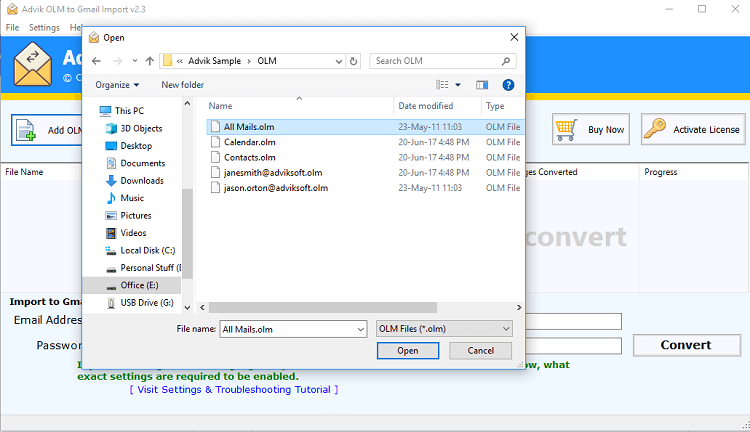750x432 pixels.
Task: Expand the OLM Files type dropdown
Action: coord(506,328)
